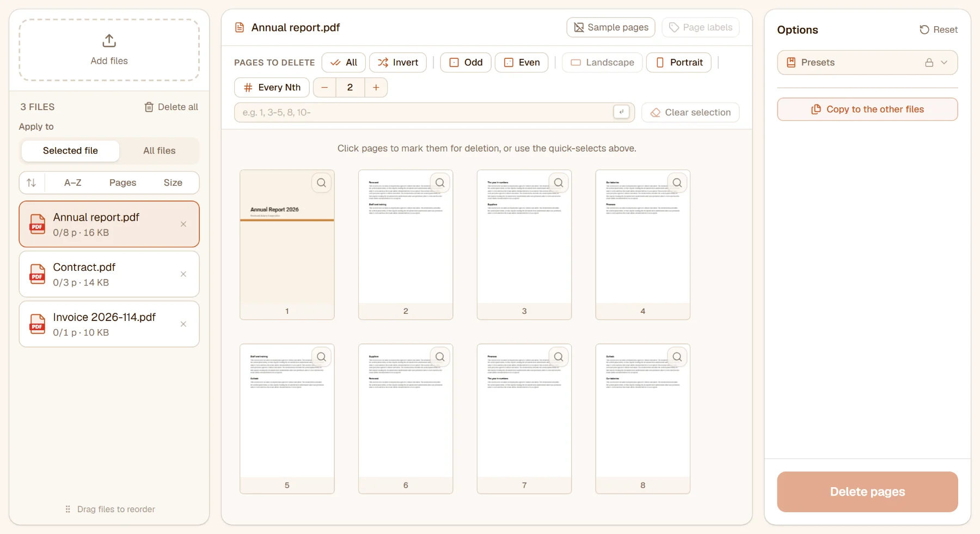Open magnifier preview for page 2
This screenshot has height=534, width=980.
[440, 183]
